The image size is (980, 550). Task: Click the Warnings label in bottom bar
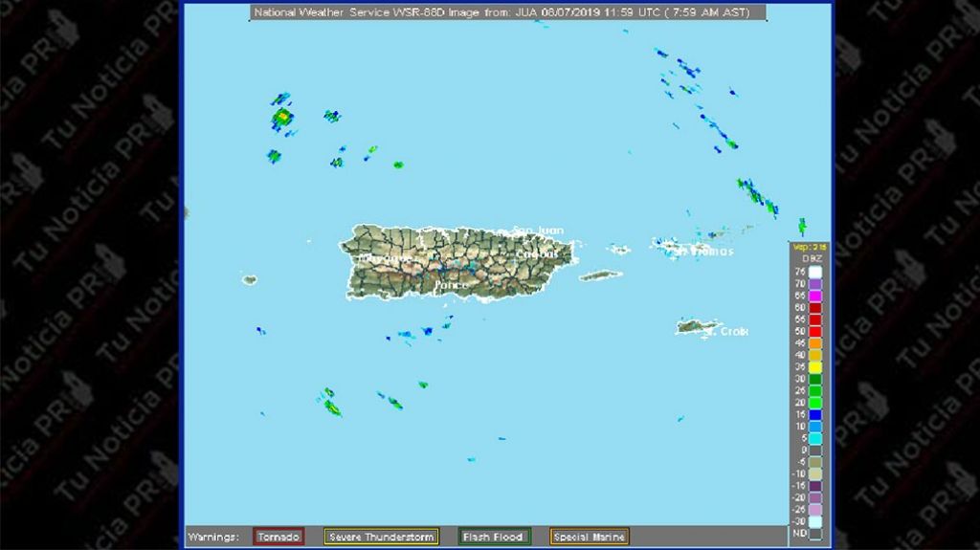(x=212, y=537)
